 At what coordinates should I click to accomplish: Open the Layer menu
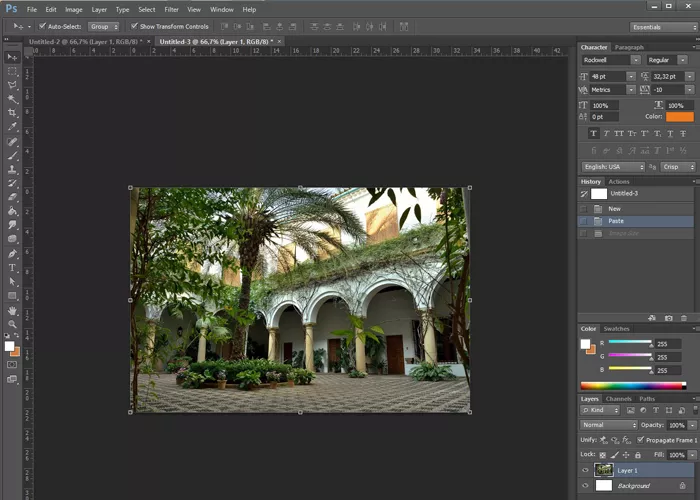click(x=99, y=9)
